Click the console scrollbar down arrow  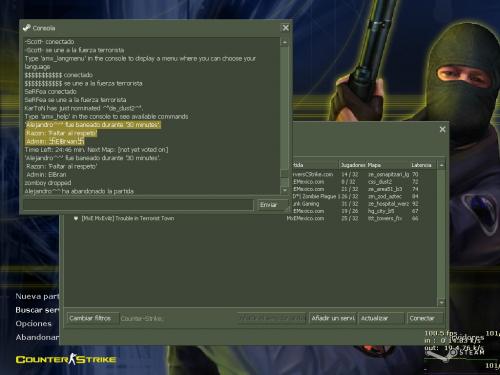click(x=284, y=190)
